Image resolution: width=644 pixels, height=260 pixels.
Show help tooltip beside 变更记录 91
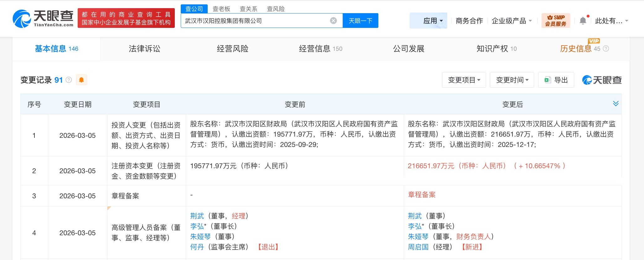69,80
